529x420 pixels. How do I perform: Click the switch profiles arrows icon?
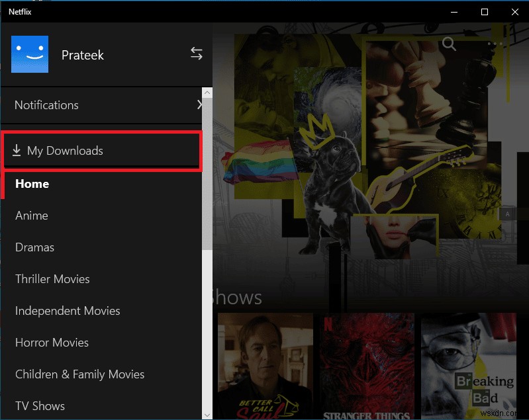[x=197, y=54]
